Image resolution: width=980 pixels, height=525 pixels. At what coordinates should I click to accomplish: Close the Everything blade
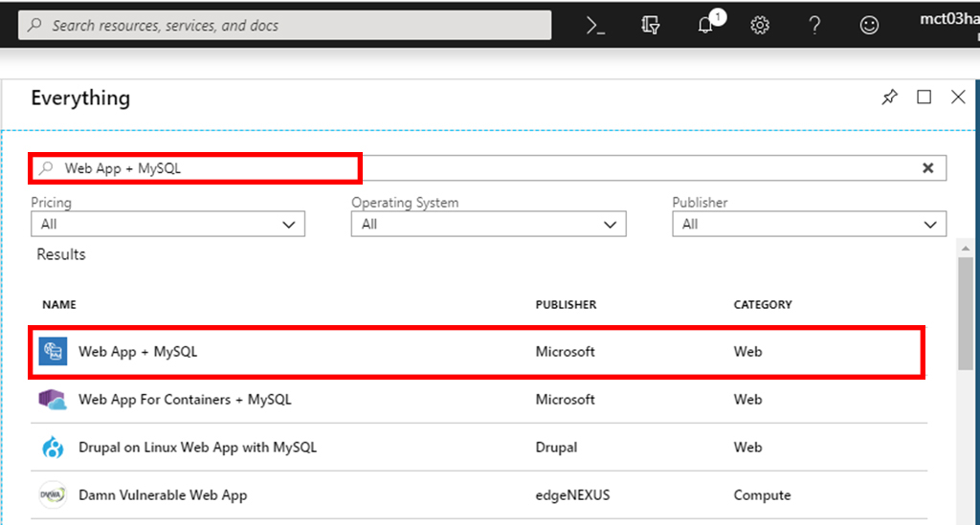point(958,97)
